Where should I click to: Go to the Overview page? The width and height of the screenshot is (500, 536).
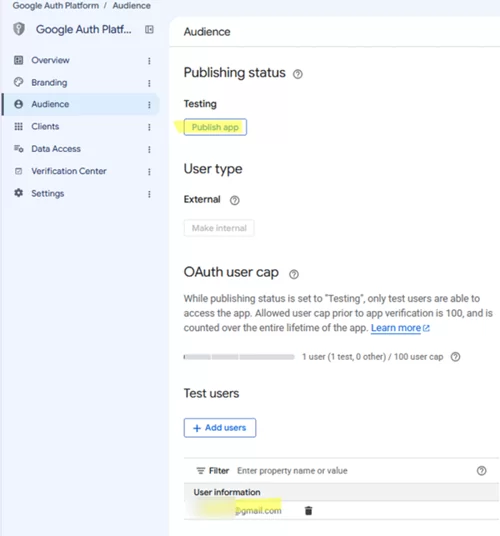point(50,60)
